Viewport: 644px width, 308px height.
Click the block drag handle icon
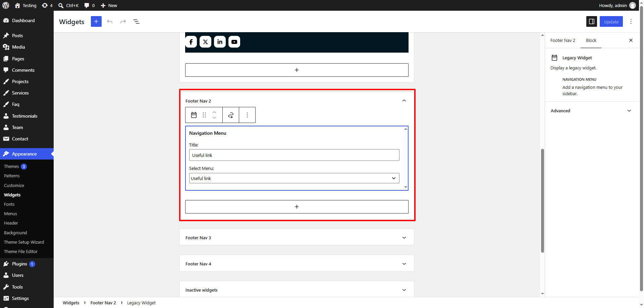tap(204, 115)
